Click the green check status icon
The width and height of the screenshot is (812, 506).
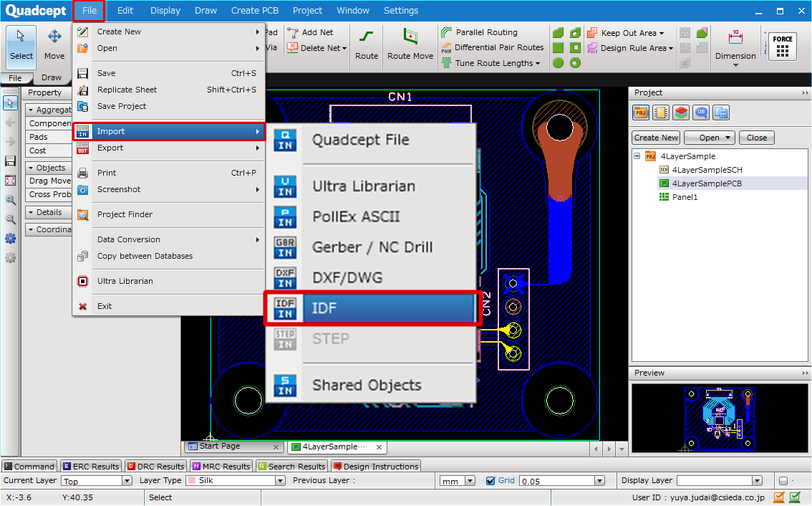point(795,497)
